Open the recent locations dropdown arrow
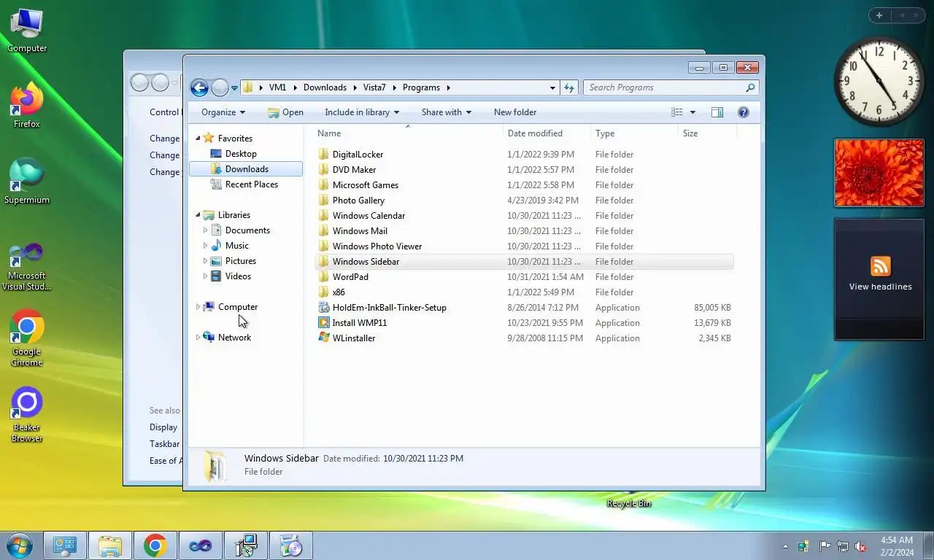The width and height of the screenshot is (934, 560). (234, 88)
